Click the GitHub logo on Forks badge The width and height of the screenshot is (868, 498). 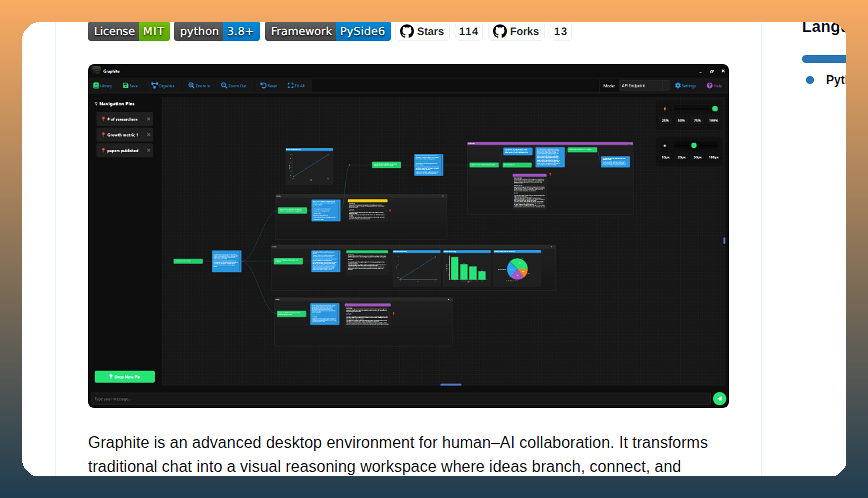click(500, 32)
